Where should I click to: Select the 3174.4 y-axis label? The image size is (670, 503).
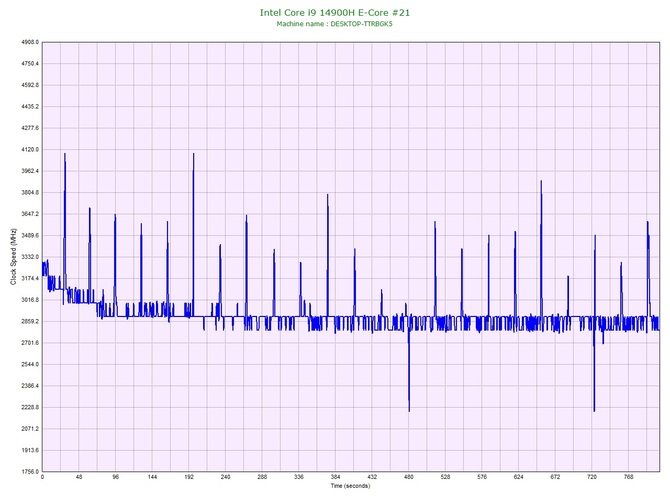pyautogui.click(x=30, y=279)
